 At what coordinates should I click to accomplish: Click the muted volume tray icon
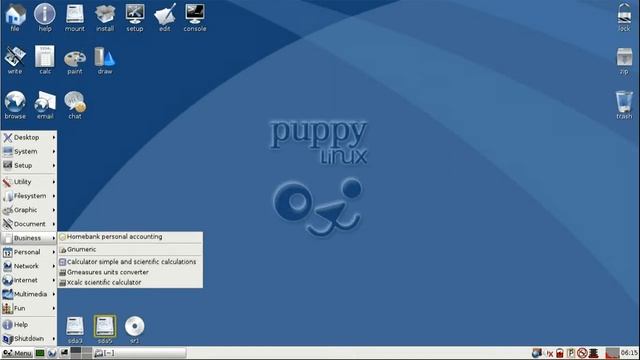549,353
